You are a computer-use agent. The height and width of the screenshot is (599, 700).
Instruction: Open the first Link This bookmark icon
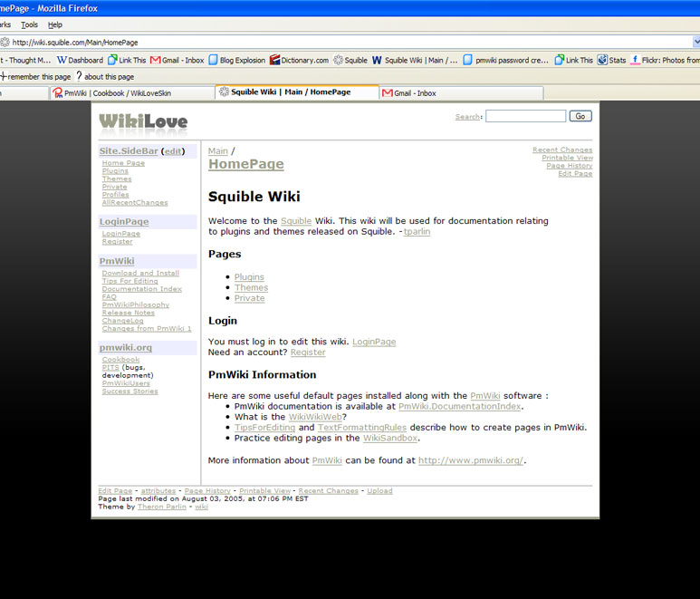[112, 60]
